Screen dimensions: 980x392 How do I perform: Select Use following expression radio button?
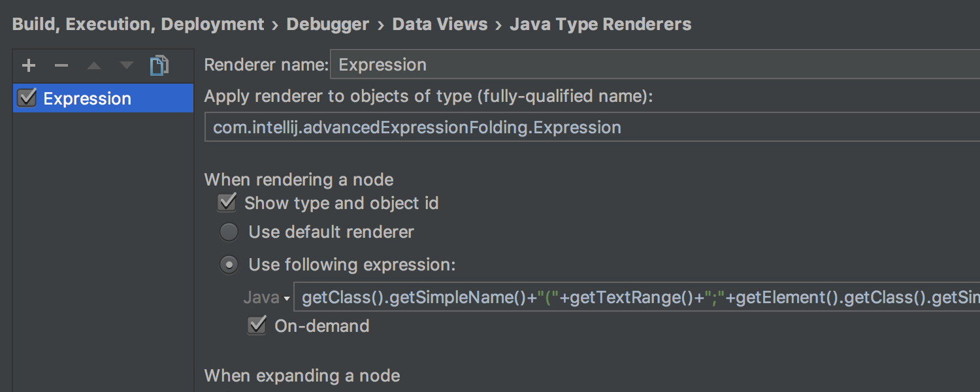tap(229, 265)
